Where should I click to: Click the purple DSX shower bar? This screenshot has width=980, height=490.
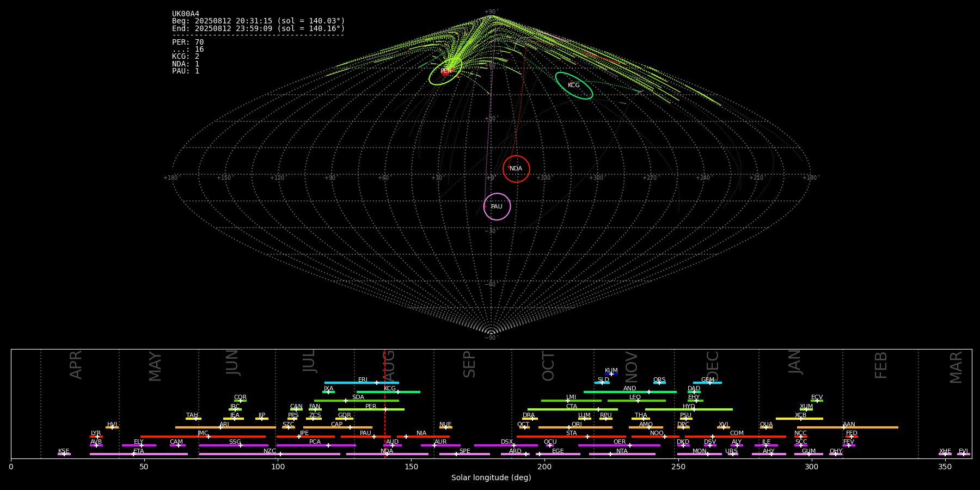point(506,445)
